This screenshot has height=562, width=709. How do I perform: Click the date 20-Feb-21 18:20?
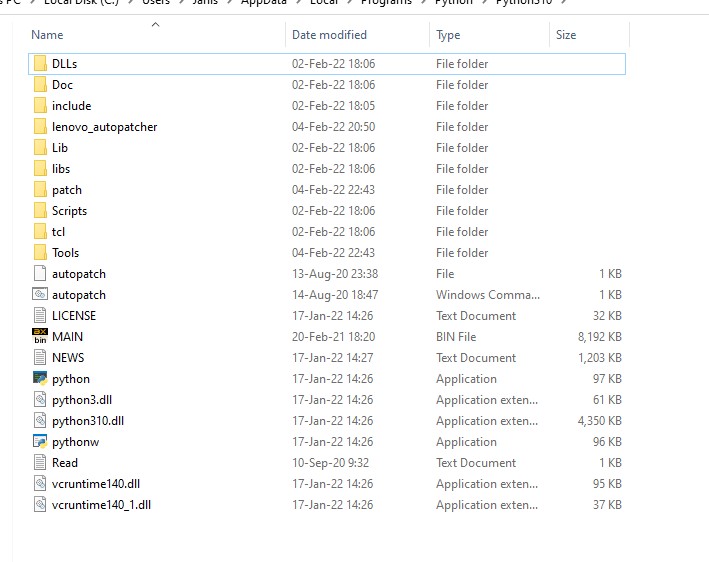click(333, 336)
